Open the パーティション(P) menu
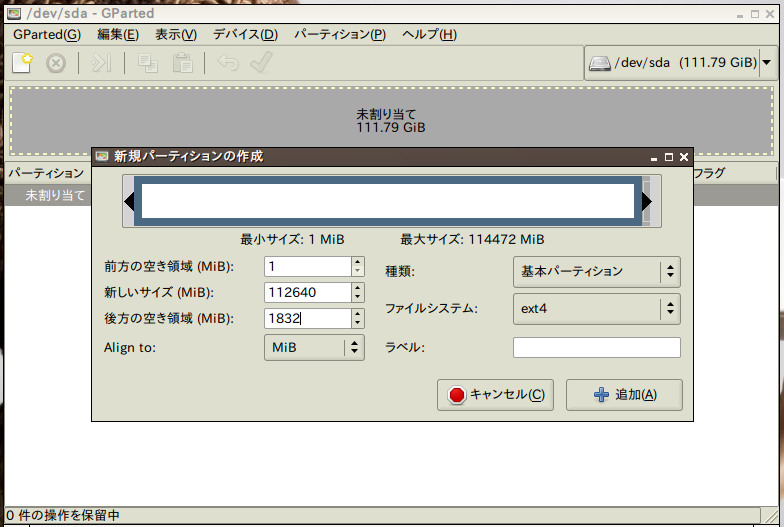The width and height of the screenshot is (784, 527). pos(340,34)
